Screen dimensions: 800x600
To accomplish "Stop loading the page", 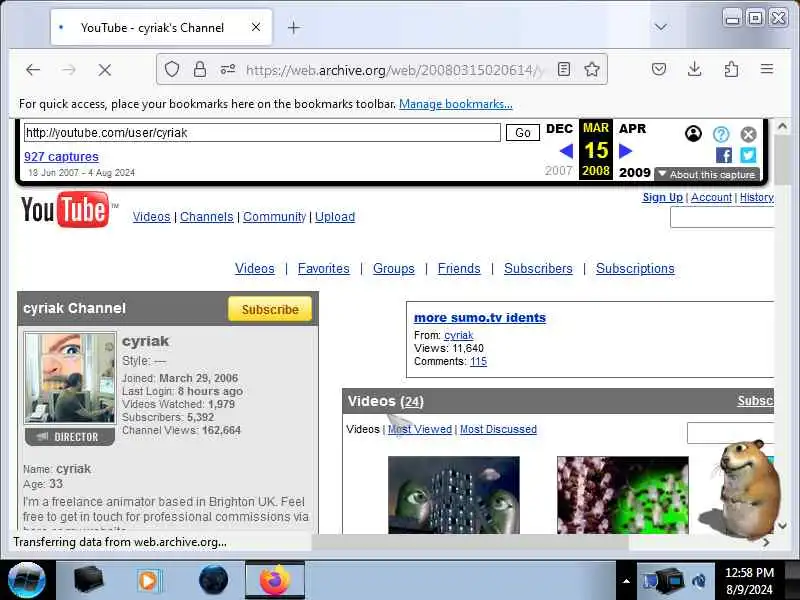I will [x=105, y=69].
